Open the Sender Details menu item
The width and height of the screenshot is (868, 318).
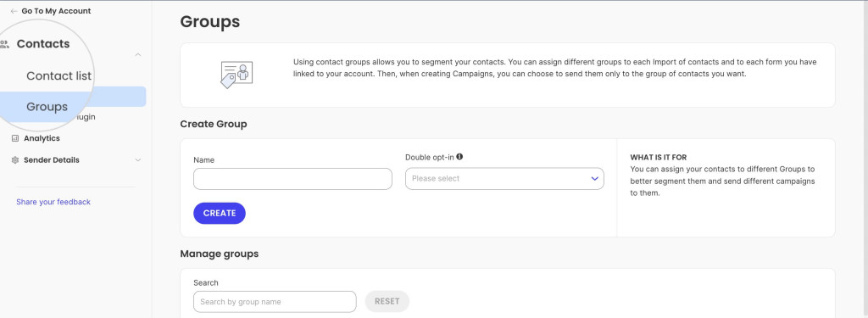[52, 160]
